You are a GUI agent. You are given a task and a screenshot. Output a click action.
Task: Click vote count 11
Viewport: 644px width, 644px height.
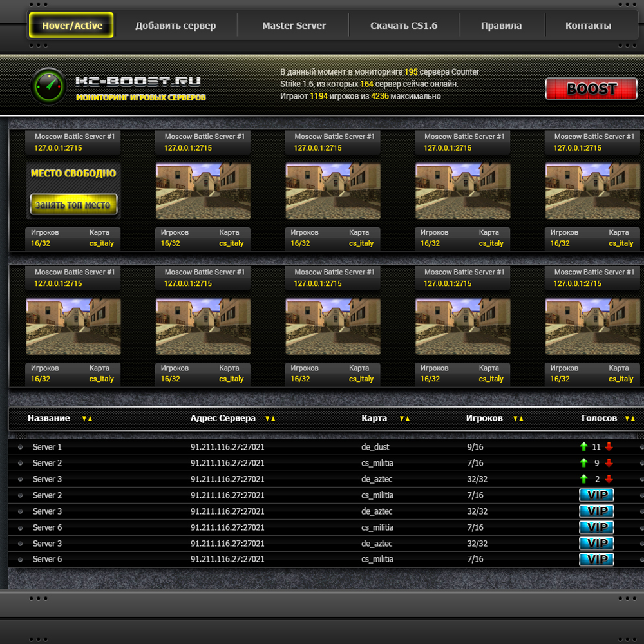click(x=596, y=447)
